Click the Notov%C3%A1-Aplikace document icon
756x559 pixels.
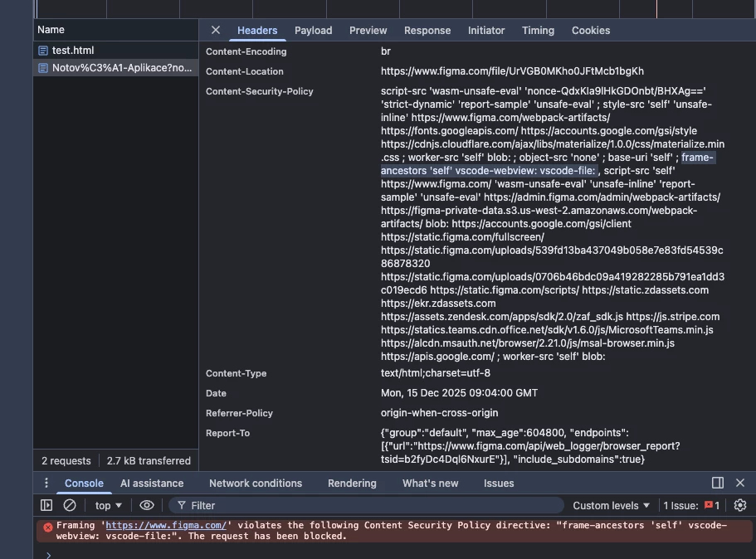pos(43,68)
